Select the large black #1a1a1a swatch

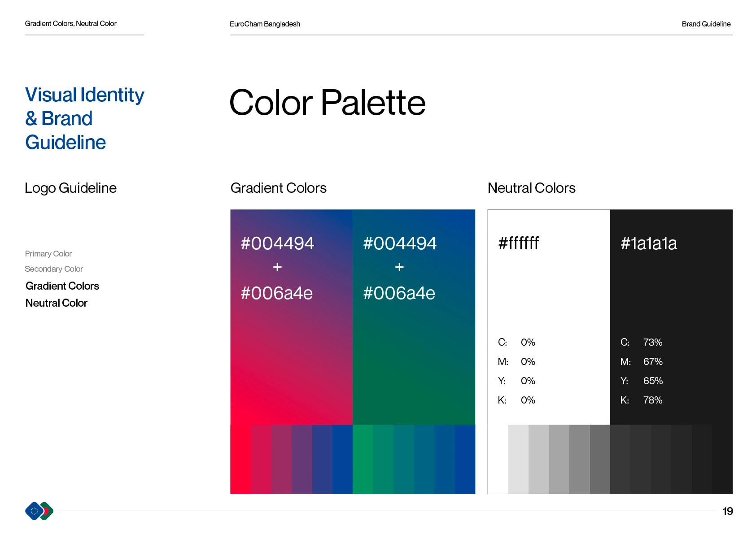[x=671, y=291]
